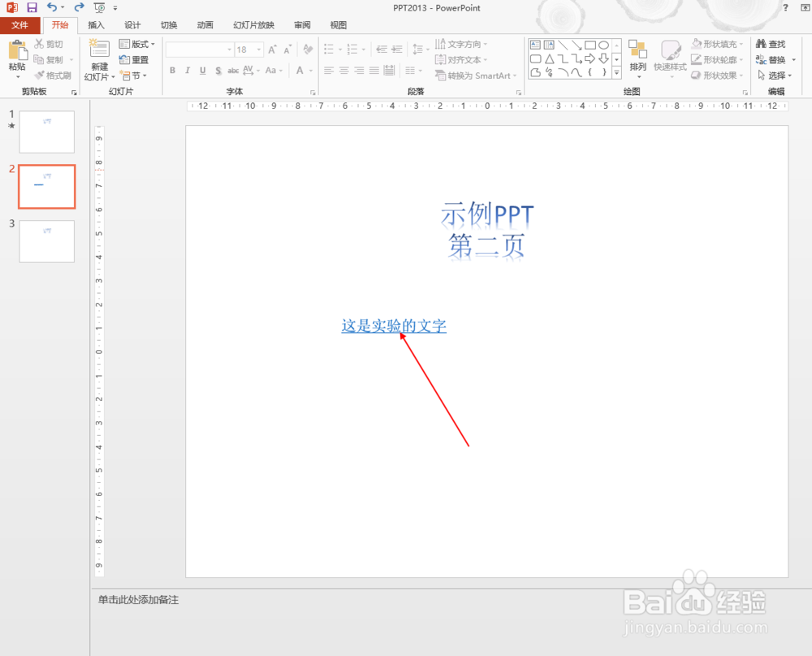
Task: Switch to Design (设计) tab
Action: (132, 25)
